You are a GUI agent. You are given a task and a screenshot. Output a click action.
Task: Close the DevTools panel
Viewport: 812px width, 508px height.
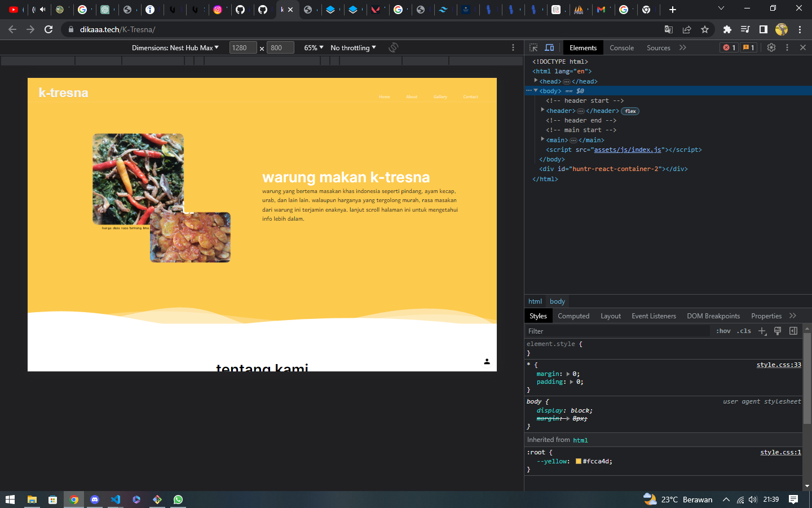803,48
